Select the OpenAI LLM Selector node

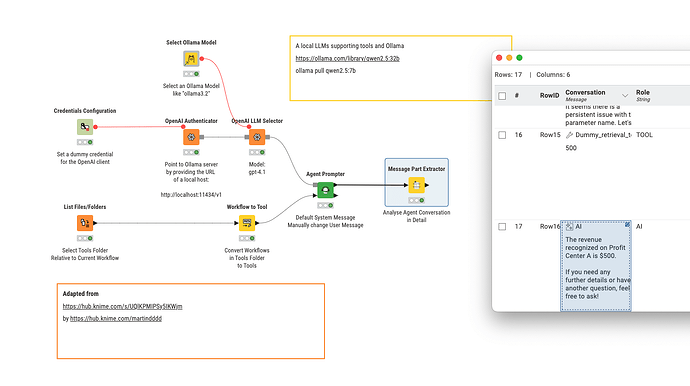[257, 137]
